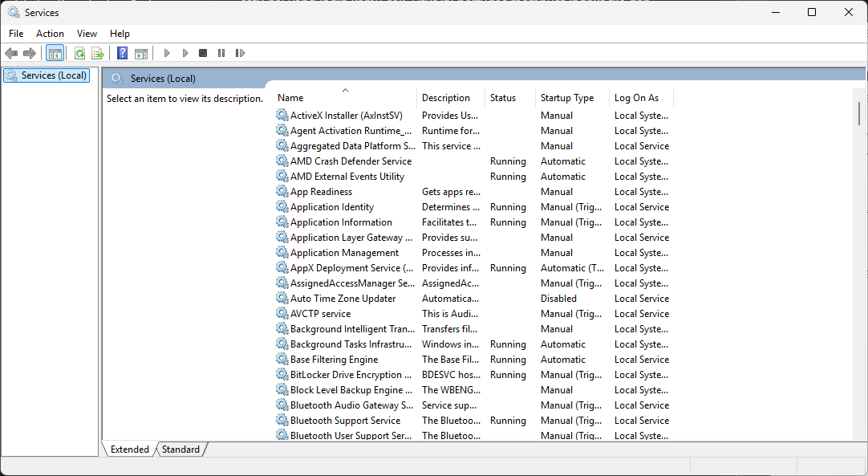Image resolution: width=868 pixels, height=476 pixels.
Task: Click 'Transfers fil...' description cell
Action: (x=449, y=328)
